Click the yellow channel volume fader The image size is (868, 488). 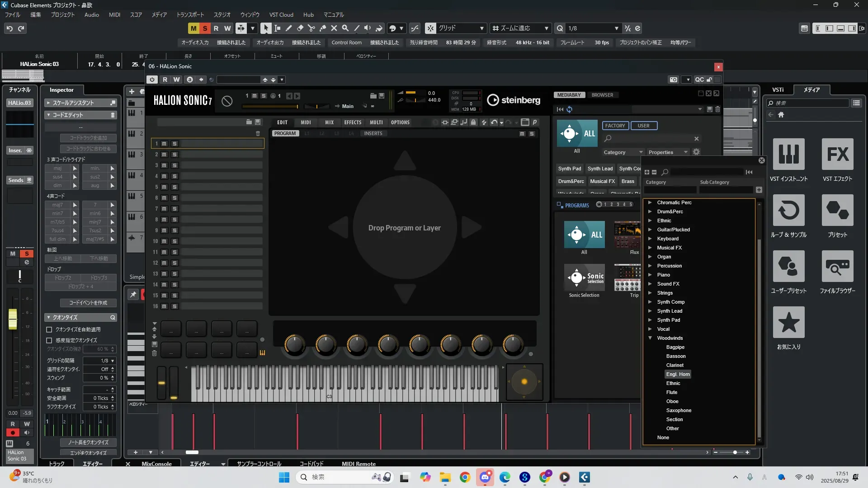13,319
